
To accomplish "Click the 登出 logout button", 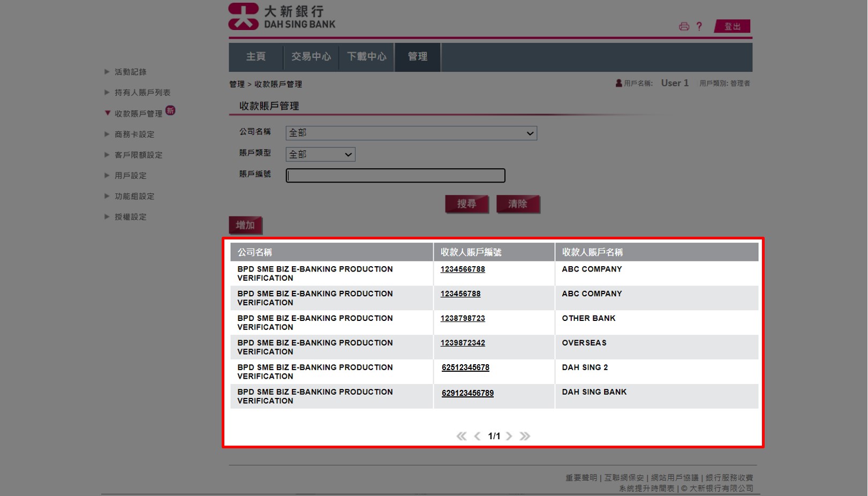I will click(732, 26).
